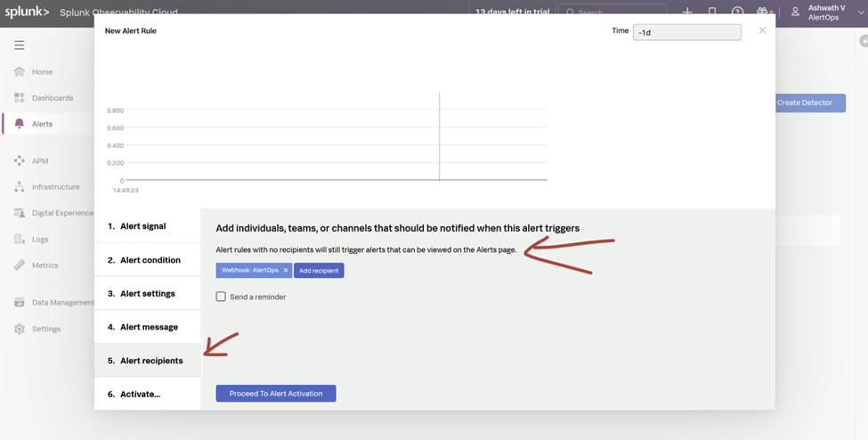Open the hamburger navigation menu

(19, 45)
